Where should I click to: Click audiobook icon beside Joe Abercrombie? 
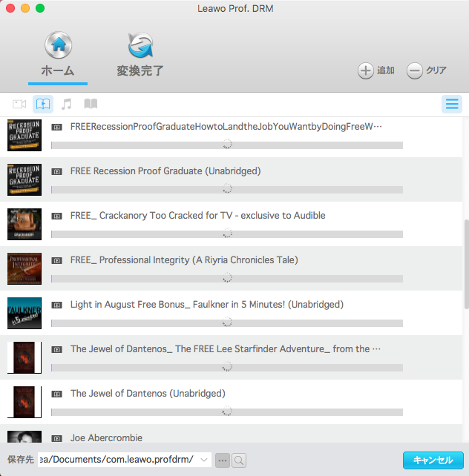(x=57, y=439)
